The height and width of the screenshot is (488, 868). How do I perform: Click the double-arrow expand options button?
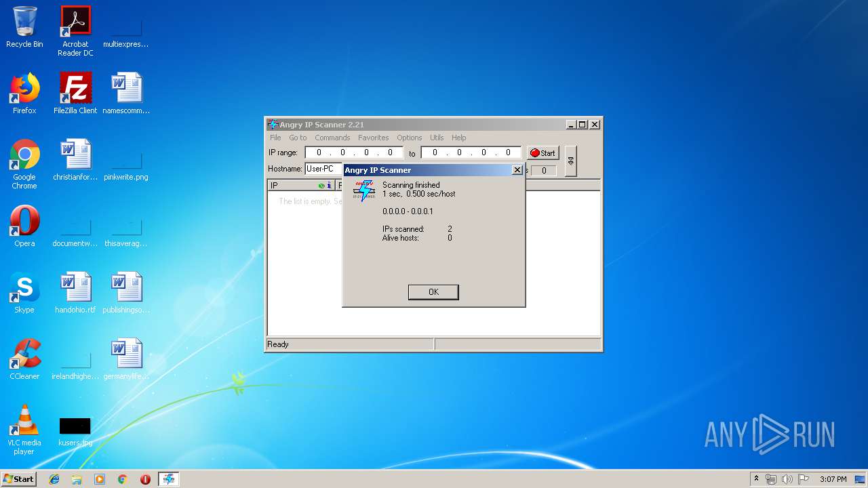pyautogui.click(x=570, y=161)
